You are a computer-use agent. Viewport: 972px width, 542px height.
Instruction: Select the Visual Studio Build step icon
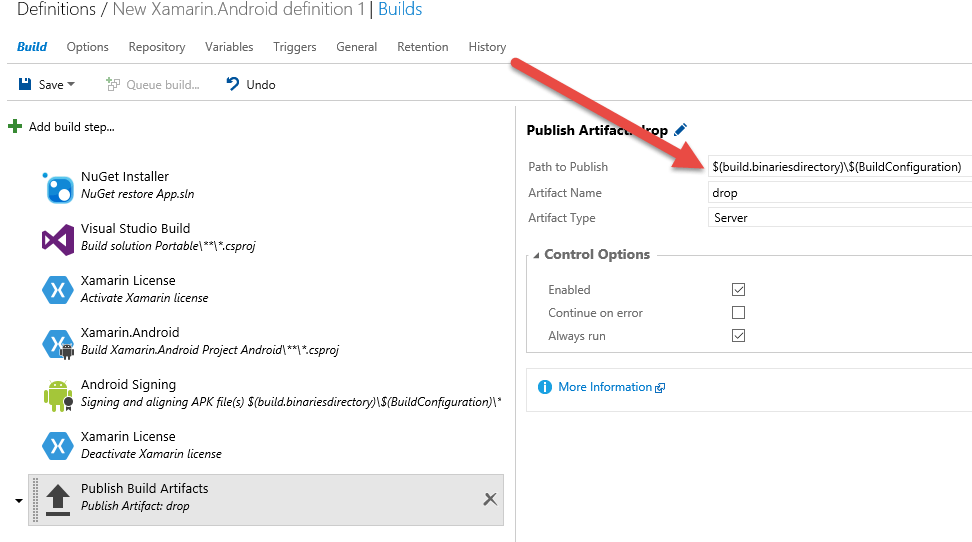[x=58, y=240]
